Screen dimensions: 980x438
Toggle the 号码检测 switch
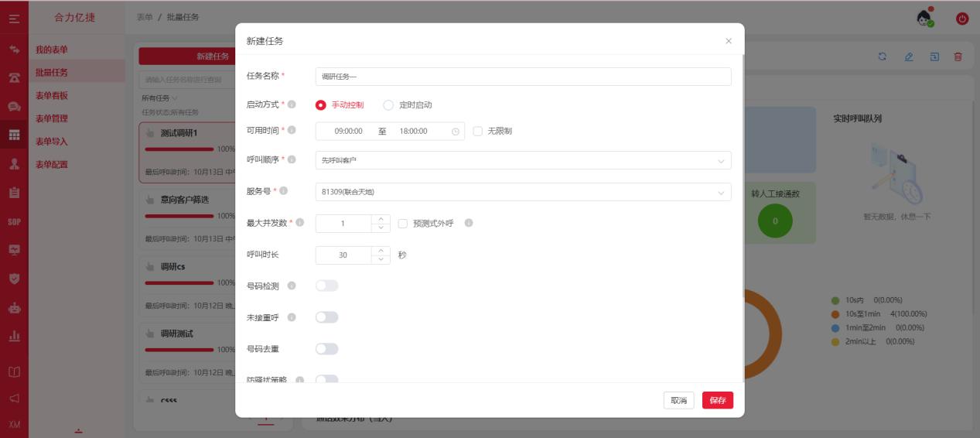(x=327, y=286)
